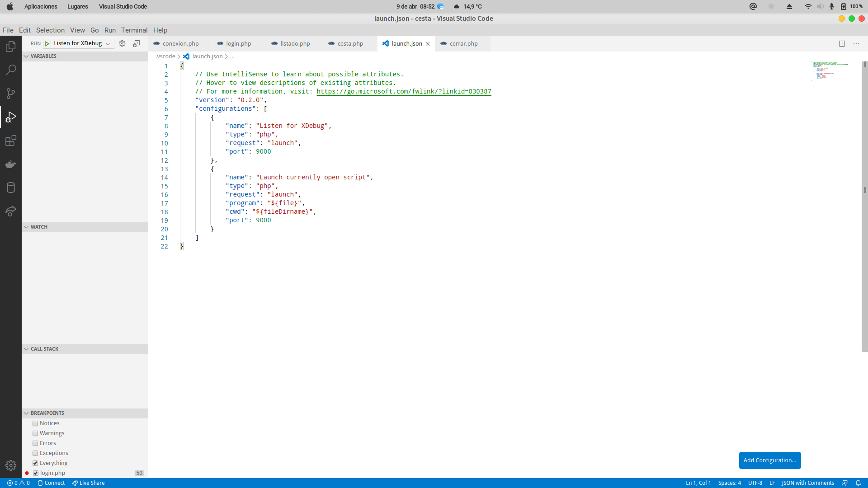
Task: Open the Selection menu
Action: 50,30
